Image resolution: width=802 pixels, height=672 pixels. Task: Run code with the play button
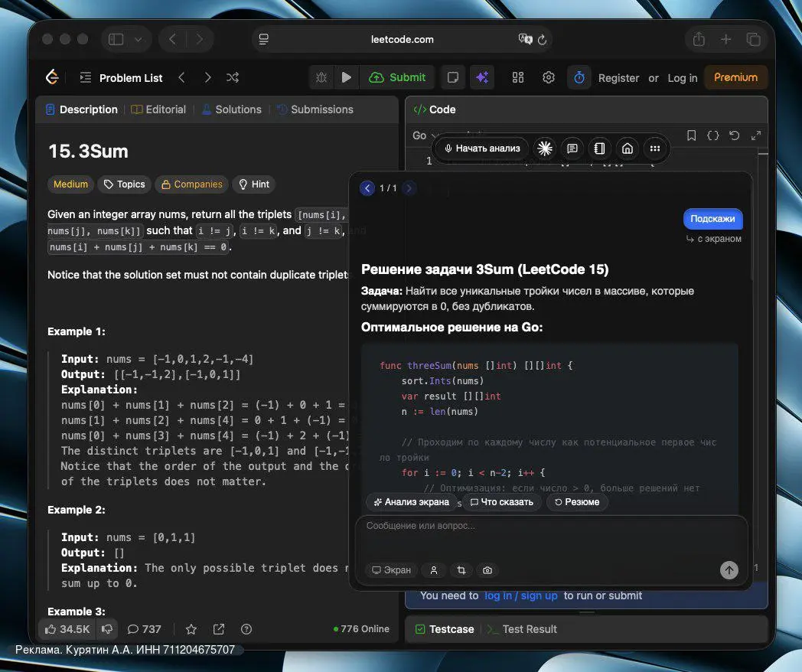pos(346,77)
